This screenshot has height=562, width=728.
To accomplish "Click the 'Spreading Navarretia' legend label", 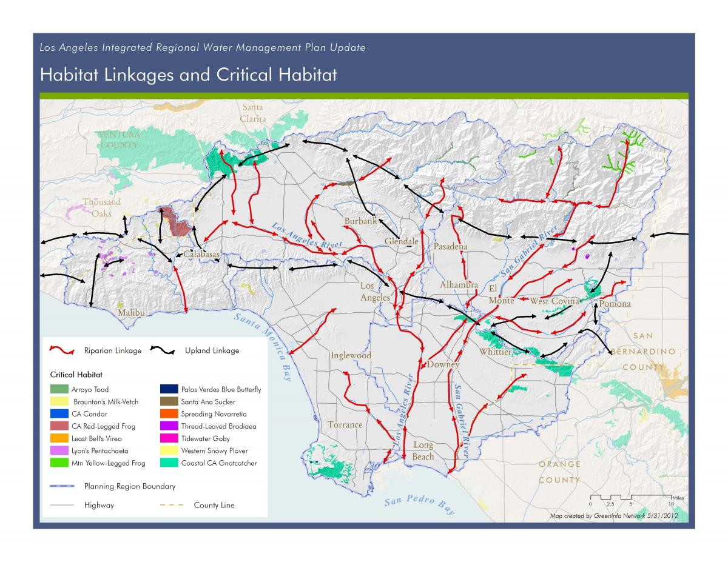I will click(x=214, y=414).
